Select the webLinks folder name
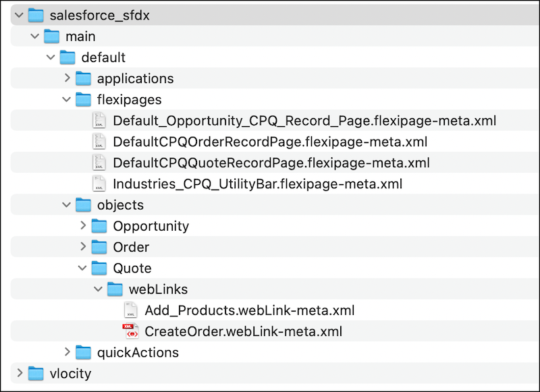The width and height of the screenshot is (540, 392). pyautogui.click(x=158, y=289)
